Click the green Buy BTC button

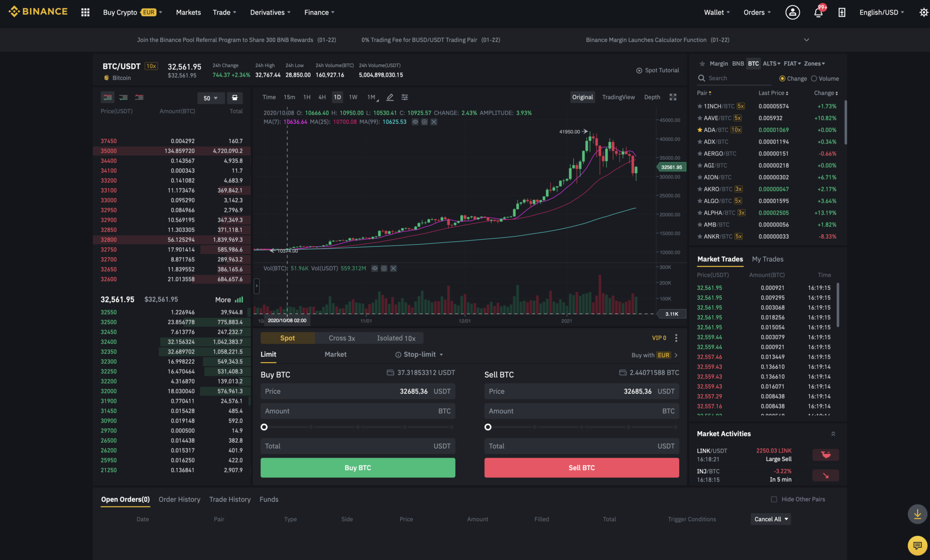358,467
